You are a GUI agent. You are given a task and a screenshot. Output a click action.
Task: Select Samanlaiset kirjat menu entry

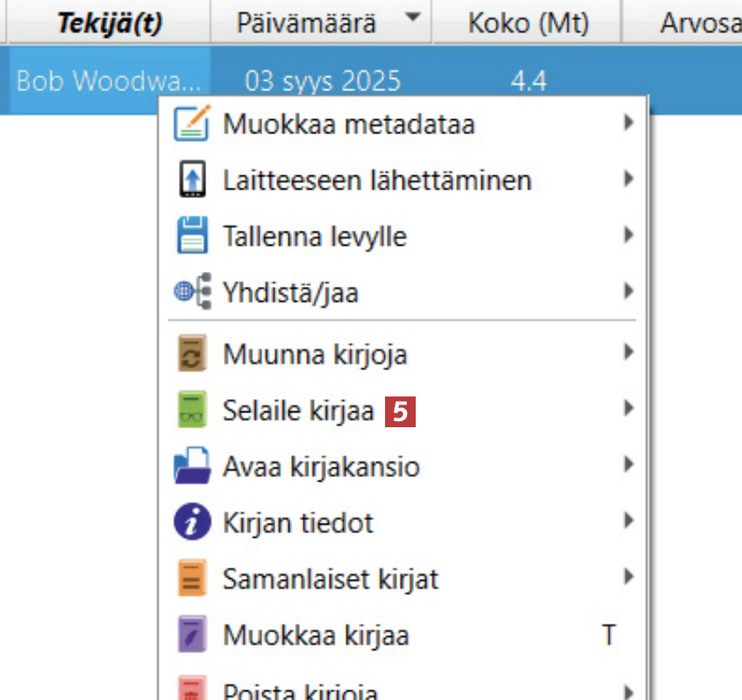tap(403, 578)
